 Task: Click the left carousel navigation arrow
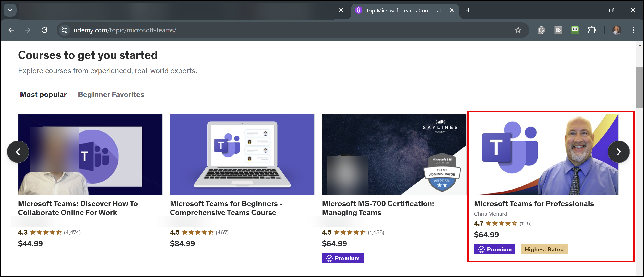pyautogui.click(x=18, y=151)
